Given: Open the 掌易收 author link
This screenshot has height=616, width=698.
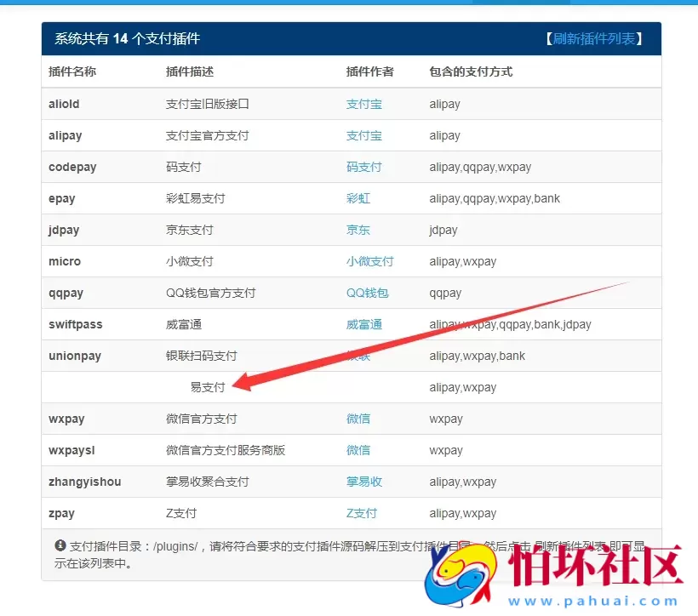Looking at the screenshot, I should coord(364,482).
